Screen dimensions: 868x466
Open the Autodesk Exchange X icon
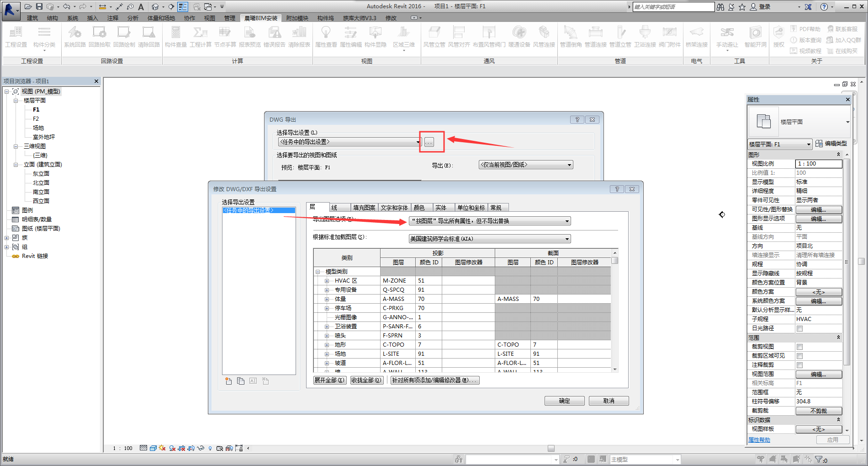[x=808, y=7]
